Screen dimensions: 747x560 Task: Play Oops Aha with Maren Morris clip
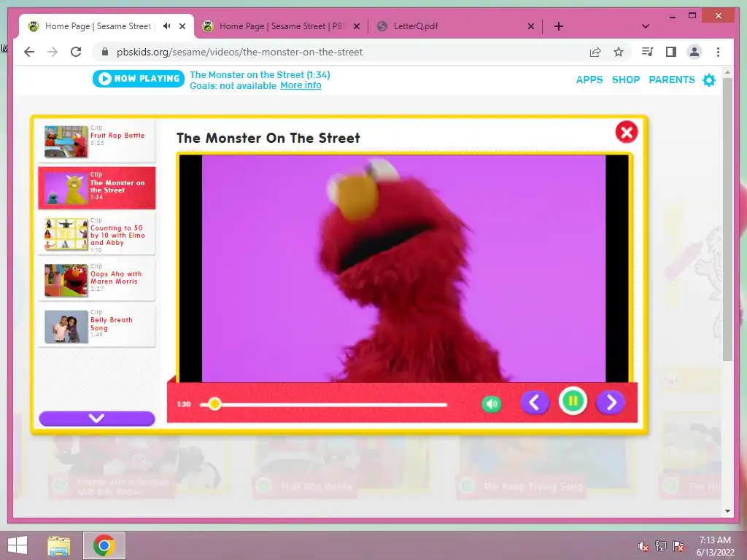click(x=97, y=281)
